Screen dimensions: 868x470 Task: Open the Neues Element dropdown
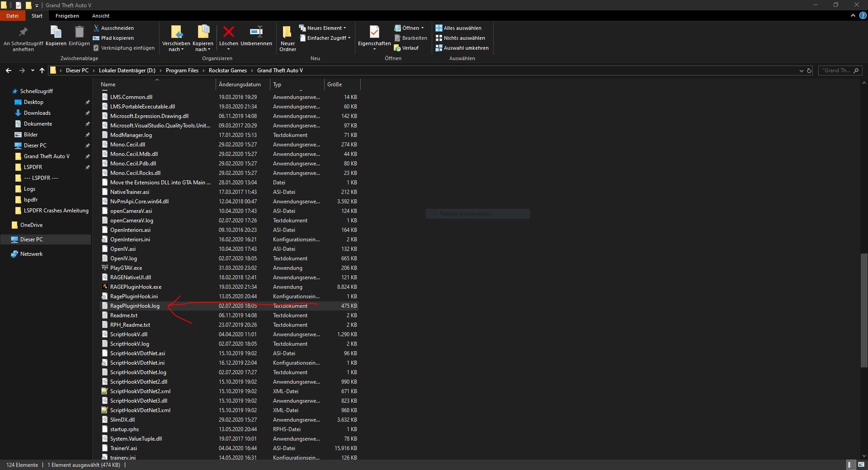(x=323, y=28)
